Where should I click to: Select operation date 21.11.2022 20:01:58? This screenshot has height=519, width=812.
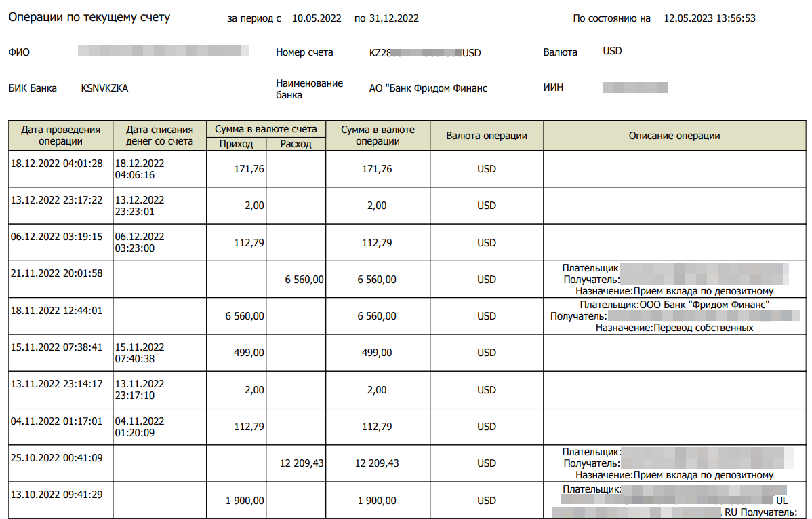[x=57, y=273]
